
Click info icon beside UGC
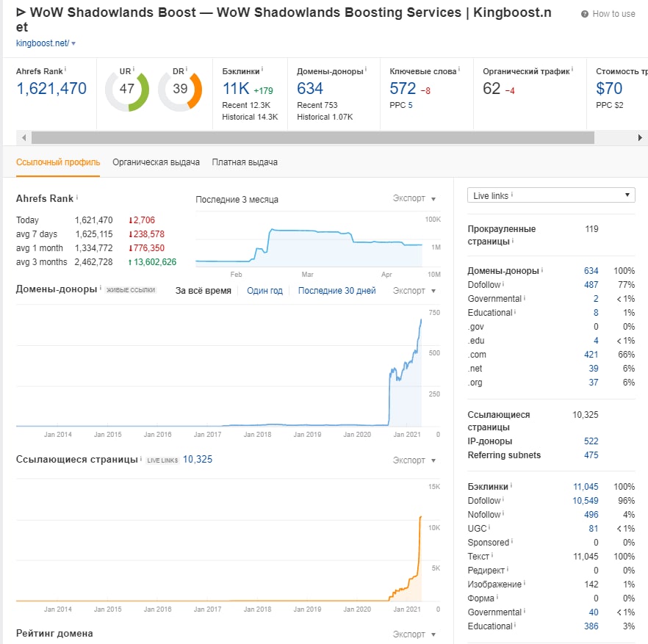[x=489, y=527]
